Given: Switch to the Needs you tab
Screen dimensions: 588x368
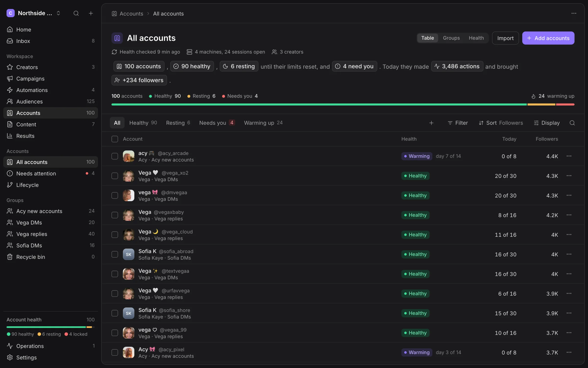Looking at the screenshot, I should coord(217,123).
